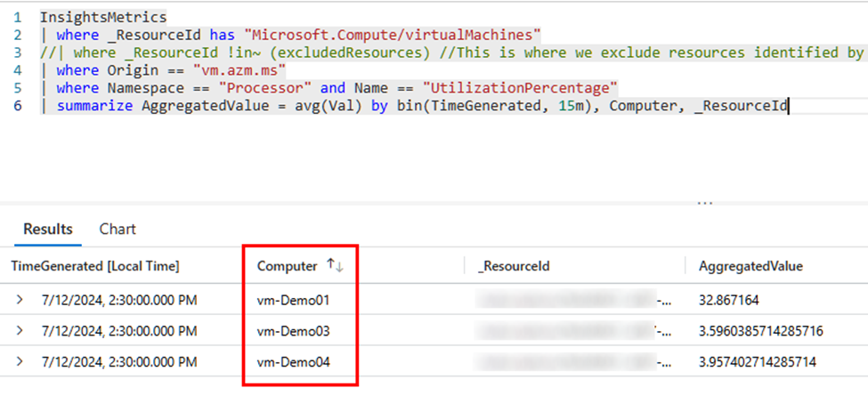
Task: Select the vm-Demo04 computer cell
Action: click(294, 362)
